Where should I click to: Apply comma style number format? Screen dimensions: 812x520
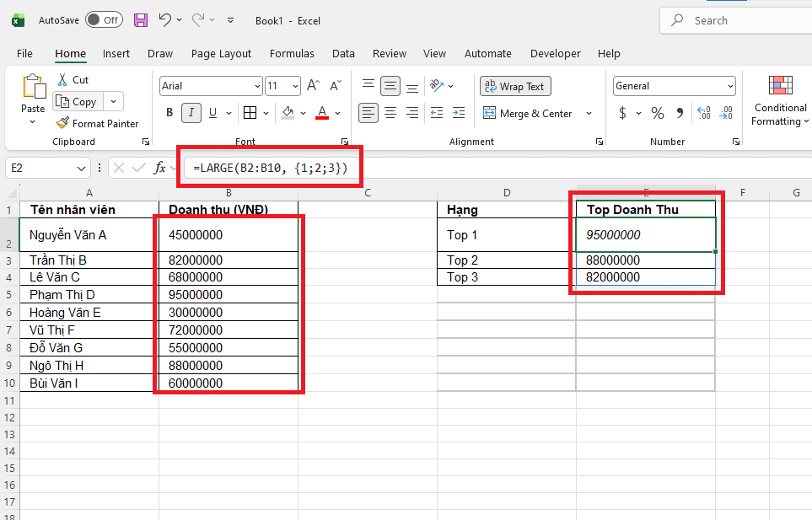coord(680,113)
